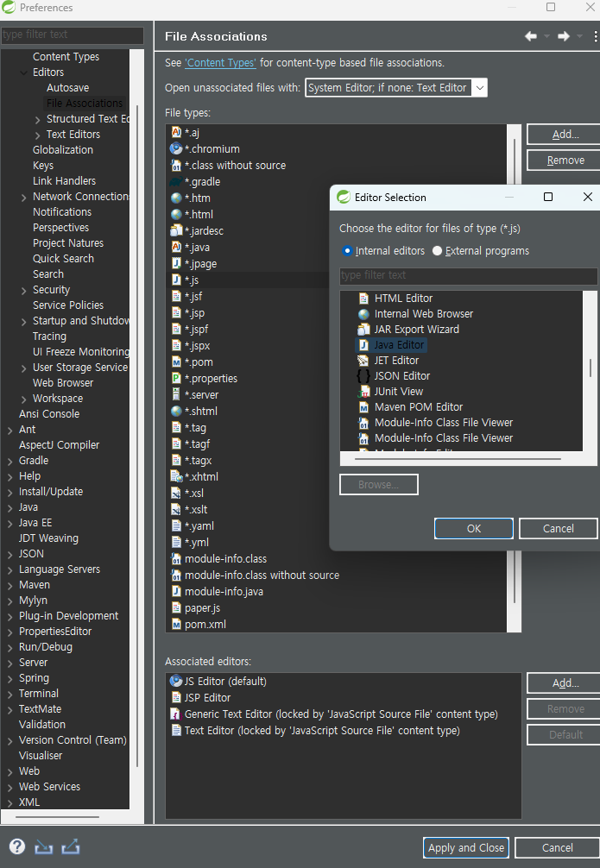The height and width of the screenshot is (868, 600).
Task: Click OK in Editor Selection dialog
Action: point(474,528)
